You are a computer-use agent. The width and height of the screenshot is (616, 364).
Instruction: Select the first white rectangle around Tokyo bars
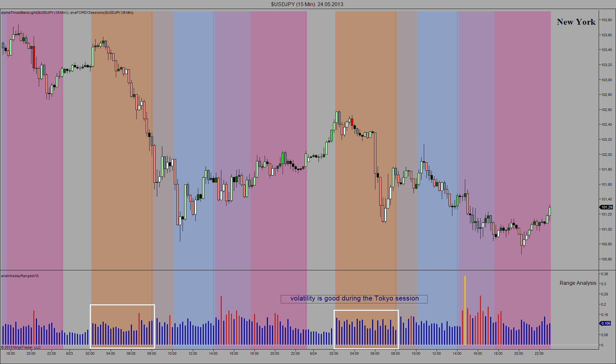coord(122,326)
